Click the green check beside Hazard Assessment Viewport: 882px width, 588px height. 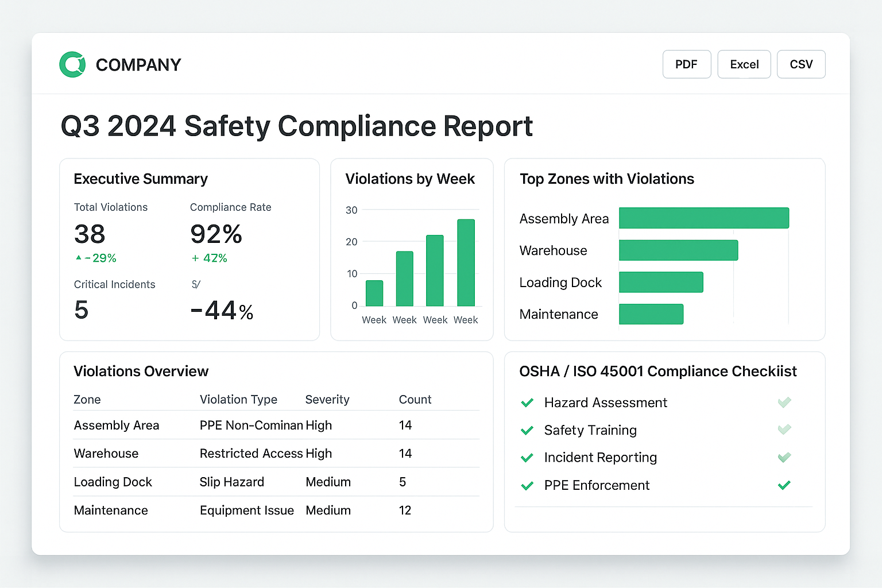[527, 403]
